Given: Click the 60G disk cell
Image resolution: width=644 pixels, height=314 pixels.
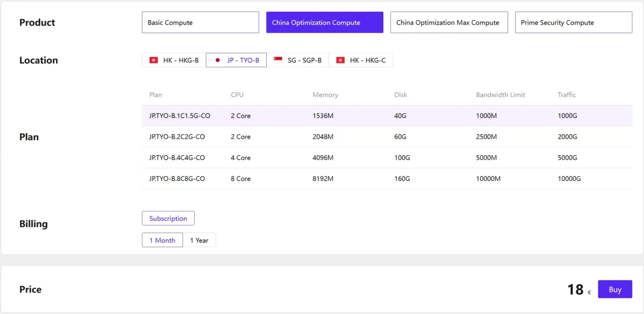Looking at the screenshot, I should [x=400, y=137].
